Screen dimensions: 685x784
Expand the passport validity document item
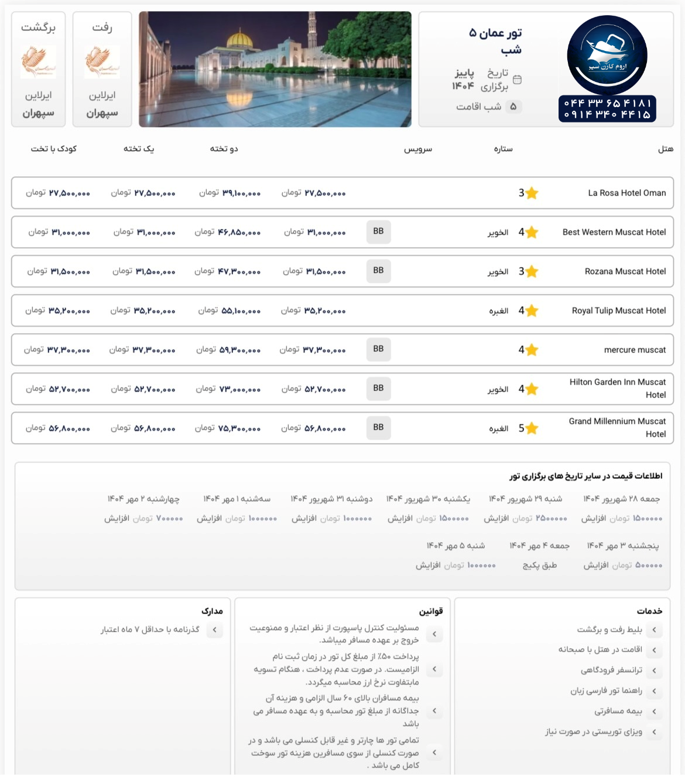click(x=214, y=630)
